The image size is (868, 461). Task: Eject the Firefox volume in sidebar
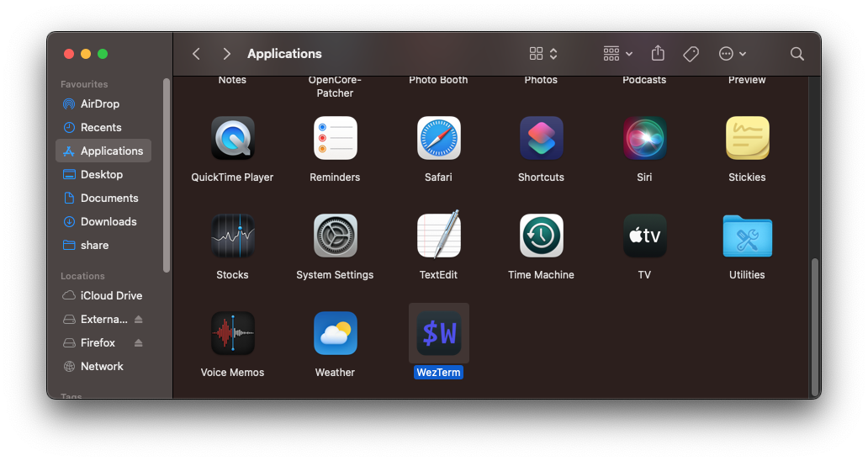[139, 343]
